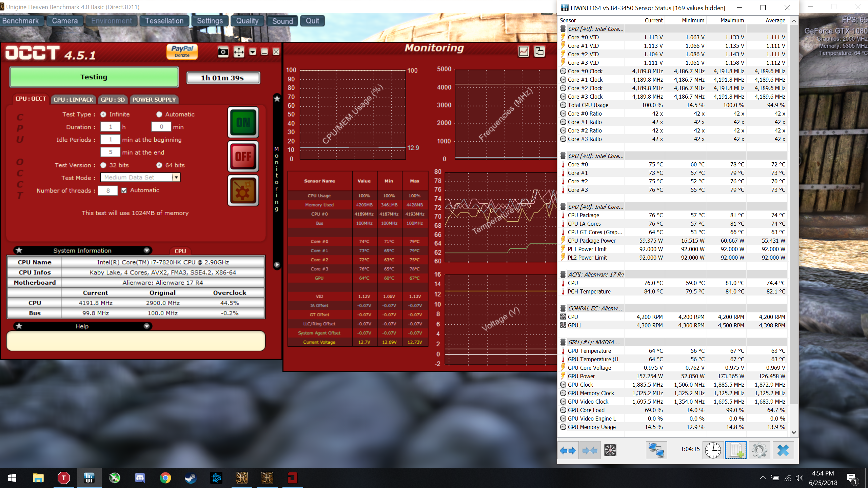Click HWiNFO shrink columns arrows icon
868x488 pixels.
point(590,450)
